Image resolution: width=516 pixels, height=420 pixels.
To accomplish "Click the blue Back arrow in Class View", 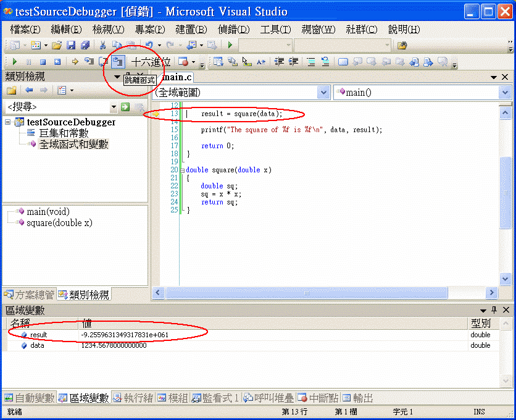I will click(29, 90).
